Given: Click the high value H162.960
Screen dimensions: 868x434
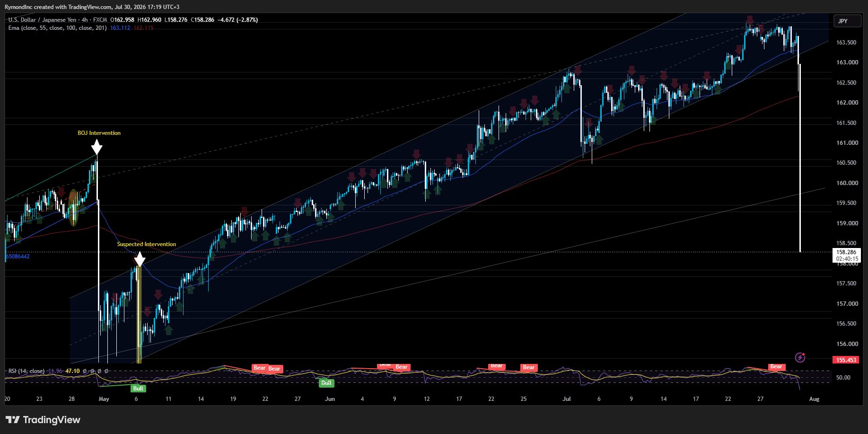Looking at the screenshot, I should pyautogui.click(x=149, y=20).
